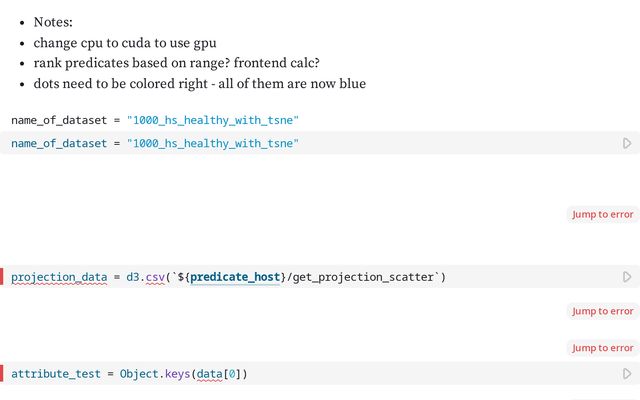This screenshot has width=640, height=400.
Task: Click the dataset string in the editable cell
Action: [x=213, y=143]
